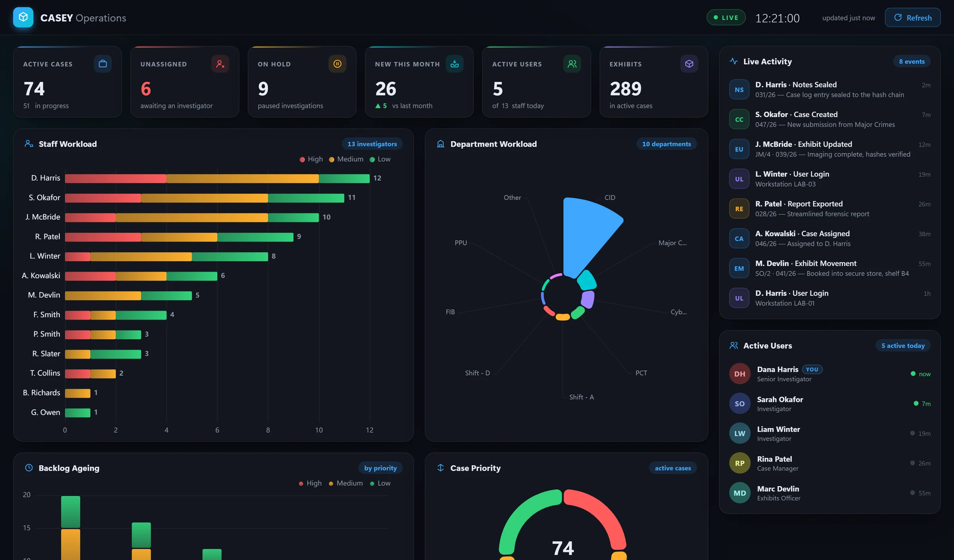
Task: Click the Active Users card people icon
Action: [572, 64]
